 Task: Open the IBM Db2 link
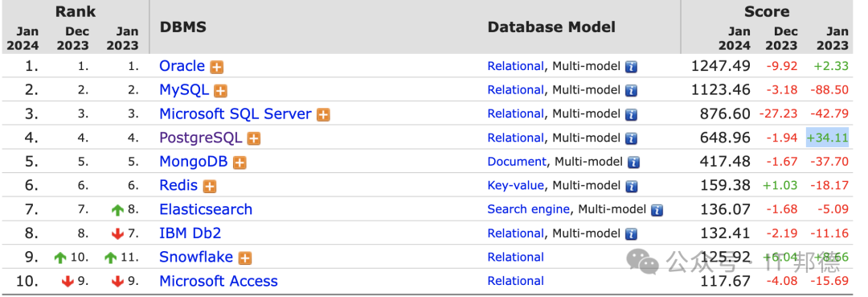190,233
